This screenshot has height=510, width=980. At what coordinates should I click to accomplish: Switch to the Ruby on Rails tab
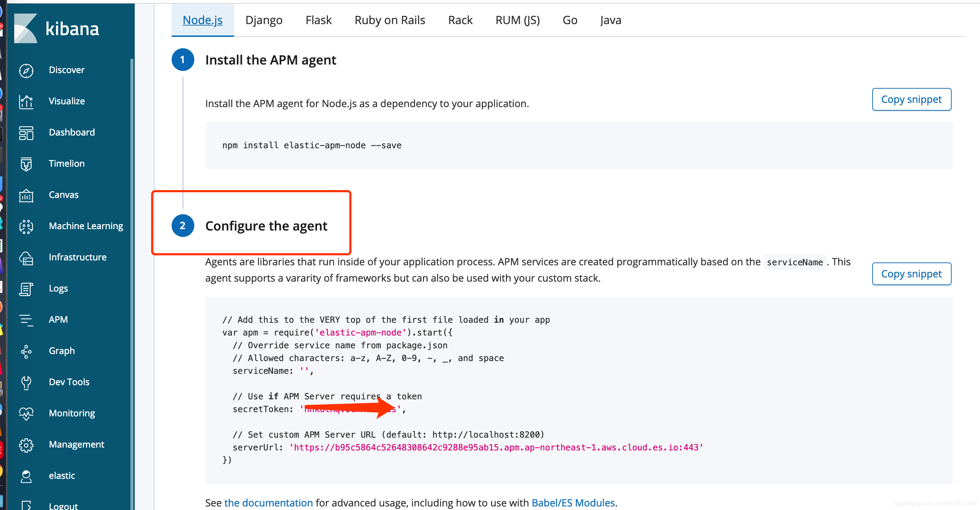pyautogui.click(x=390, y=20)
